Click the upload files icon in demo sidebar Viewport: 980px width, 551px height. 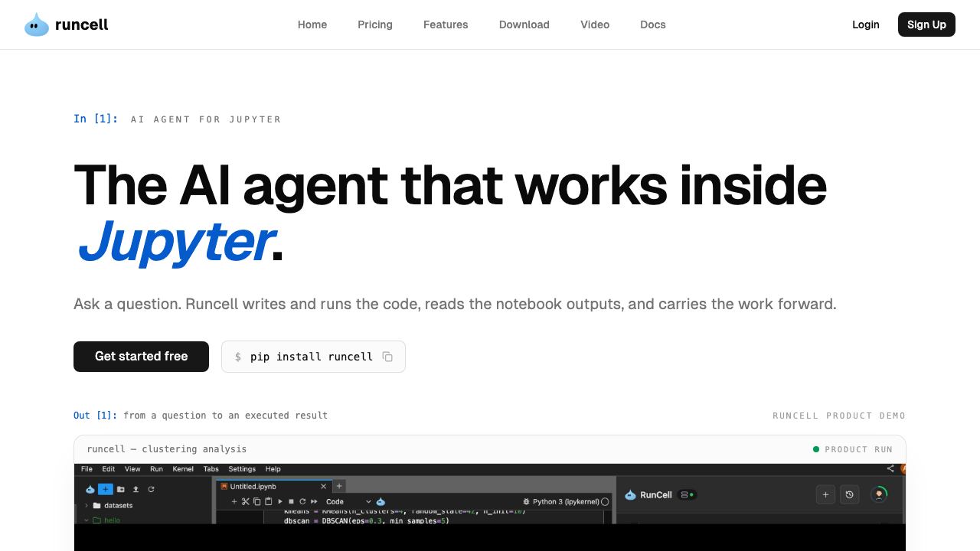pyautogui.click(x=136, y=489)
